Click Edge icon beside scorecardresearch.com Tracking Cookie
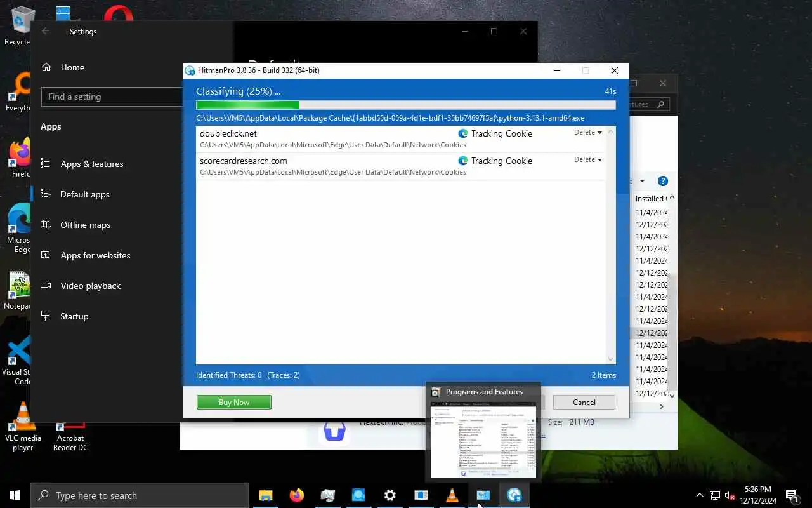The height and width of the screenshot is (508, 812). 463,161
